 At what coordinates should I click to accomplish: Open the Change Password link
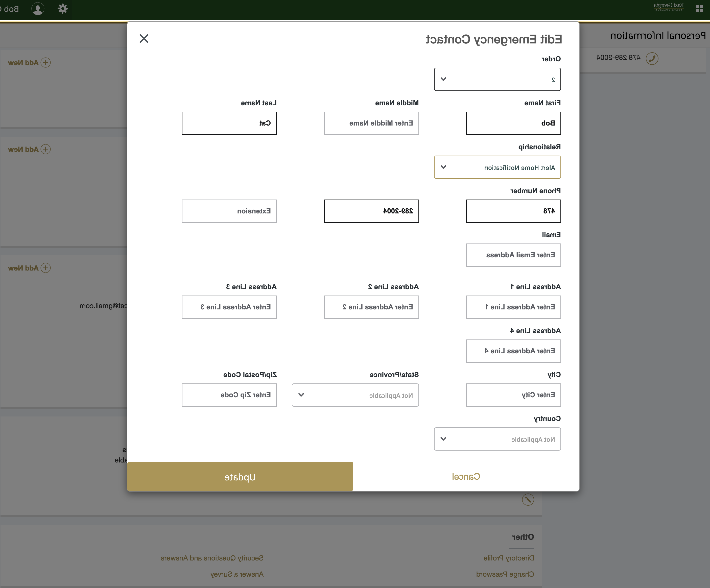(x=505, y=574)
